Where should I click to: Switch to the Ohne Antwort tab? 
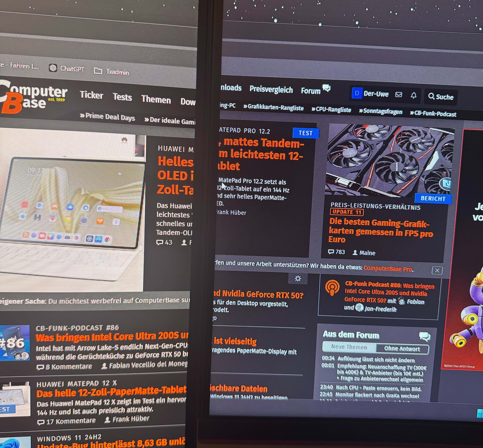tap(402, 349)
